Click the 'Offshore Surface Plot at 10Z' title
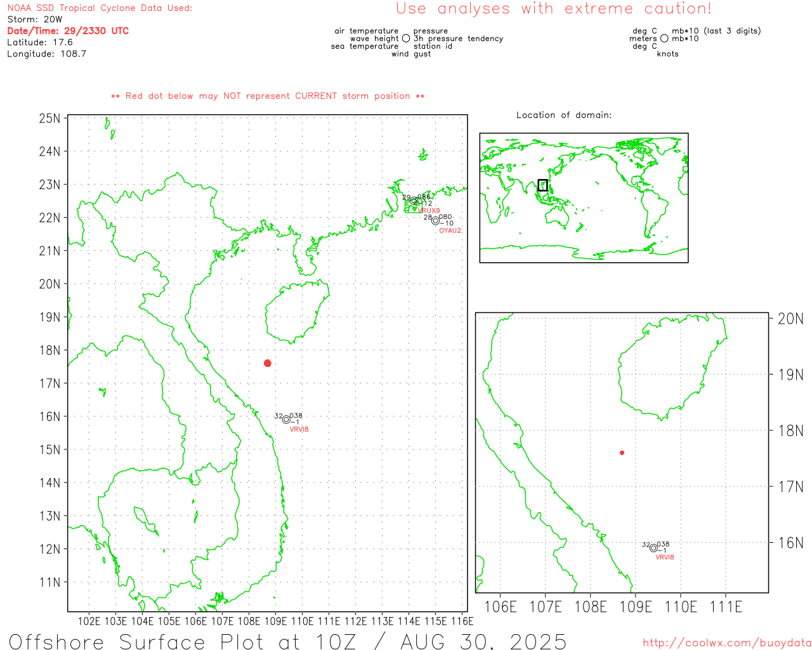The image size is (812, 650). [287, 641]
